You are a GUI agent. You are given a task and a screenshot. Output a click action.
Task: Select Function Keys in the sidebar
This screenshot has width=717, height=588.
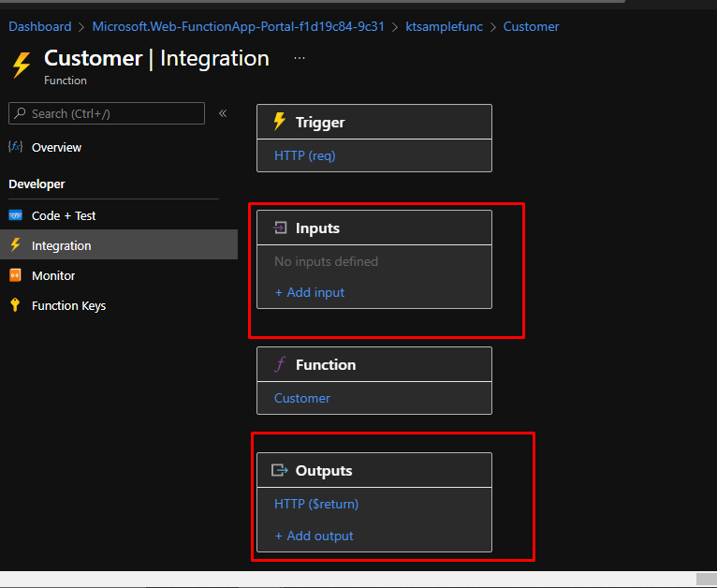(68, 305)
